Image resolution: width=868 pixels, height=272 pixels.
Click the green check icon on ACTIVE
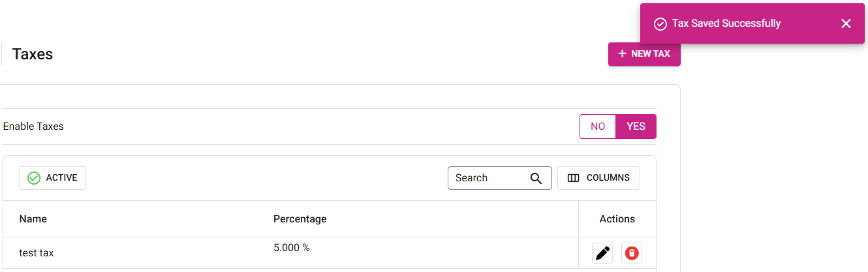coord(34,178)
